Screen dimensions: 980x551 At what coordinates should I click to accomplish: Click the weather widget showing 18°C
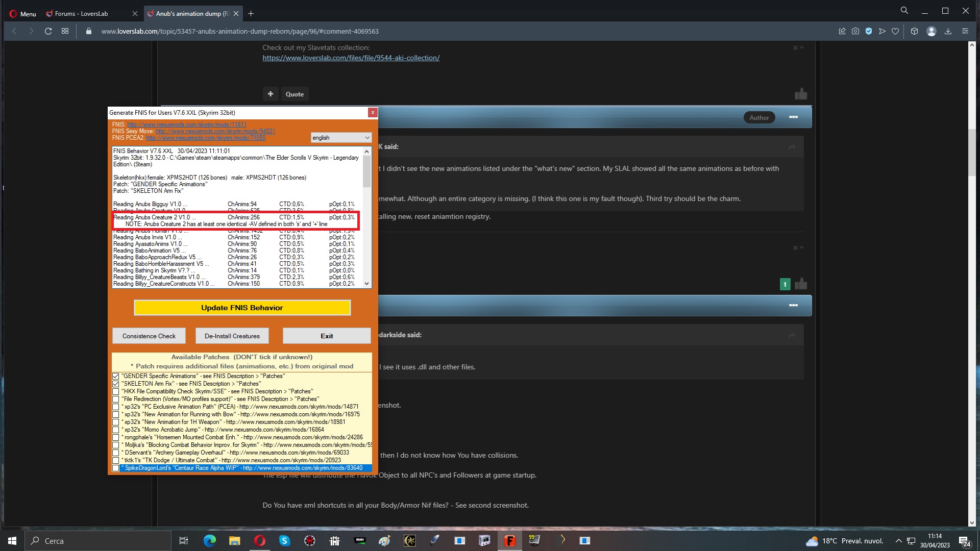coord(845,541)
